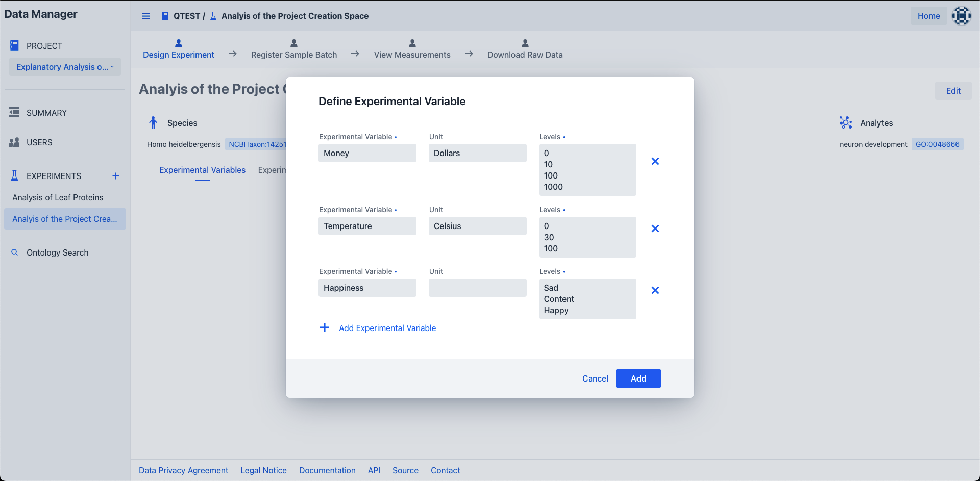Screen dimensions: 980x481
Task: Switch to the Experimental Variables tab
Action: coord(202,170)
